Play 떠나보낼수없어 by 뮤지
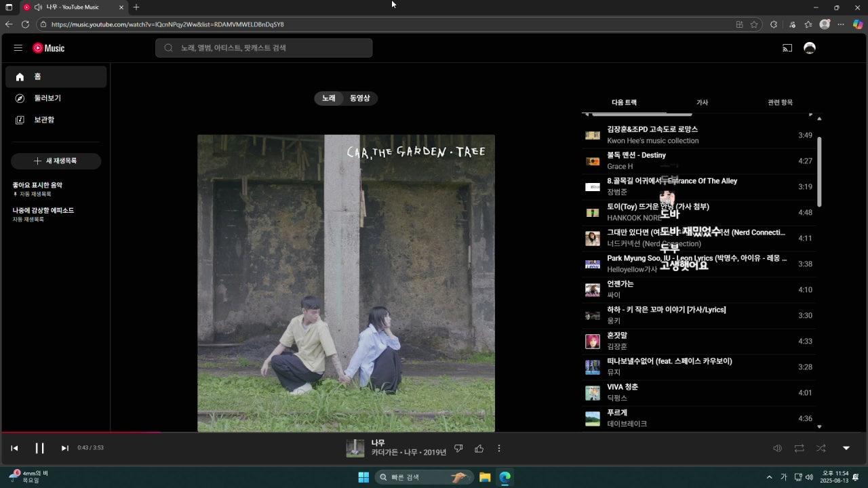This screenshot has width=868, height=488. 699,367
